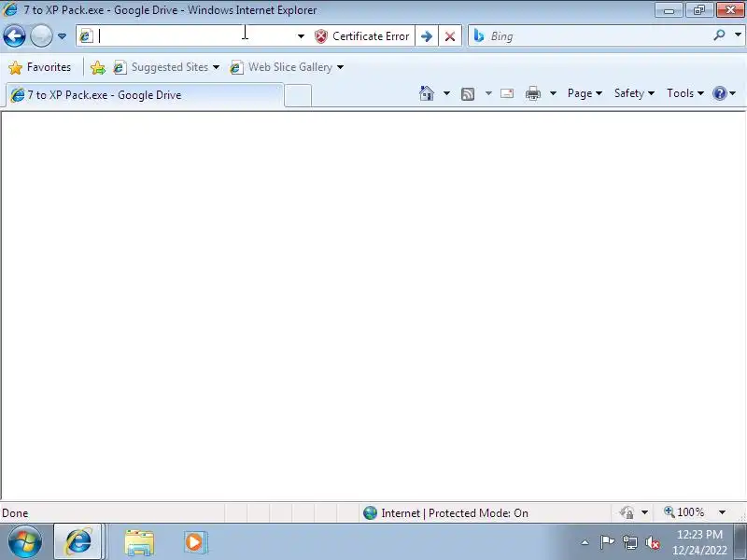This screenshot has width=747, height=560.
Task: Click the search magnifier icon
Action: coord(719,35)
